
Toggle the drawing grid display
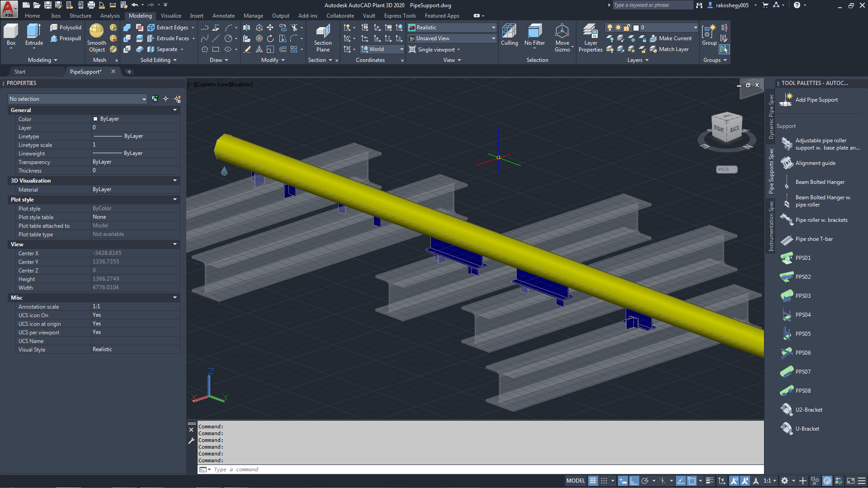593,481
